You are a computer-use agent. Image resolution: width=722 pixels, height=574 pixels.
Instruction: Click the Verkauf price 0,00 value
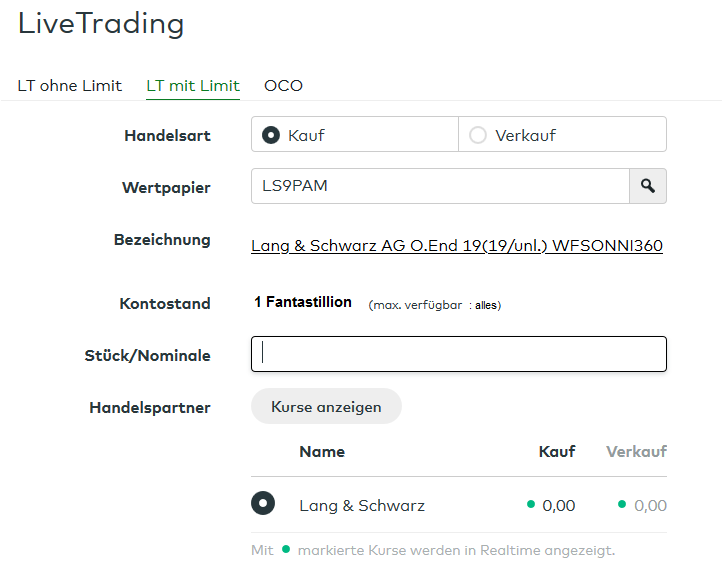tap(650, 505)
